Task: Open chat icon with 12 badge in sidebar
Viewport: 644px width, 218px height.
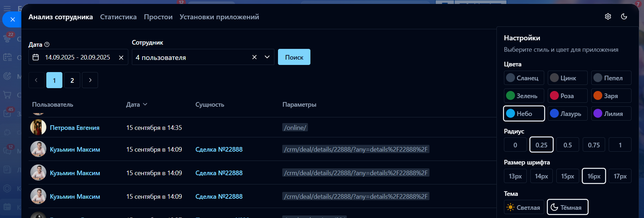Action: point(7,150)
